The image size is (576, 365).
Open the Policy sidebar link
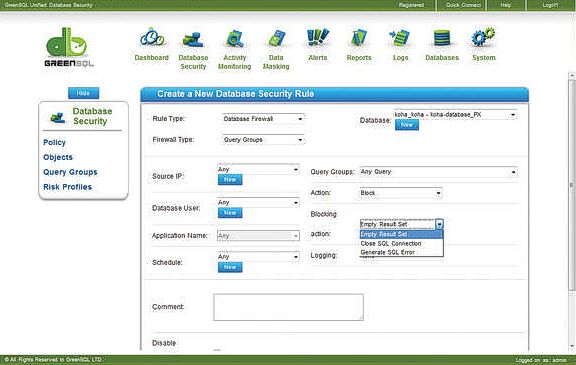point(54,142)
